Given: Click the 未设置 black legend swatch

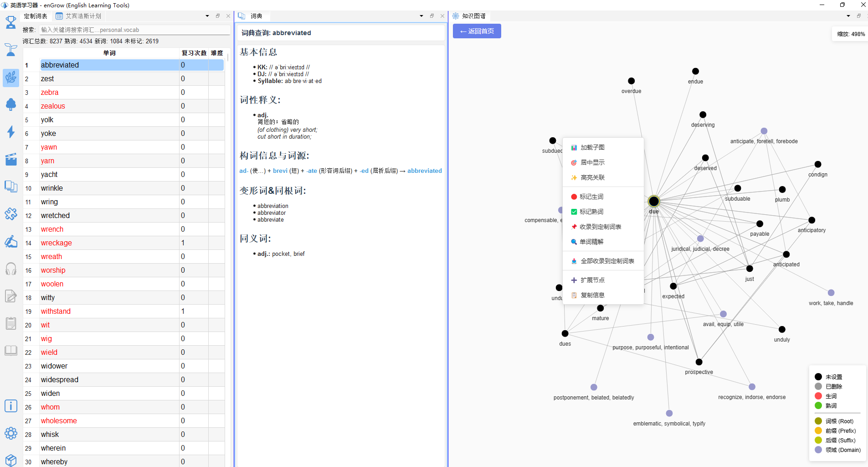Looking at the screenshot, I should pos(818,377).
